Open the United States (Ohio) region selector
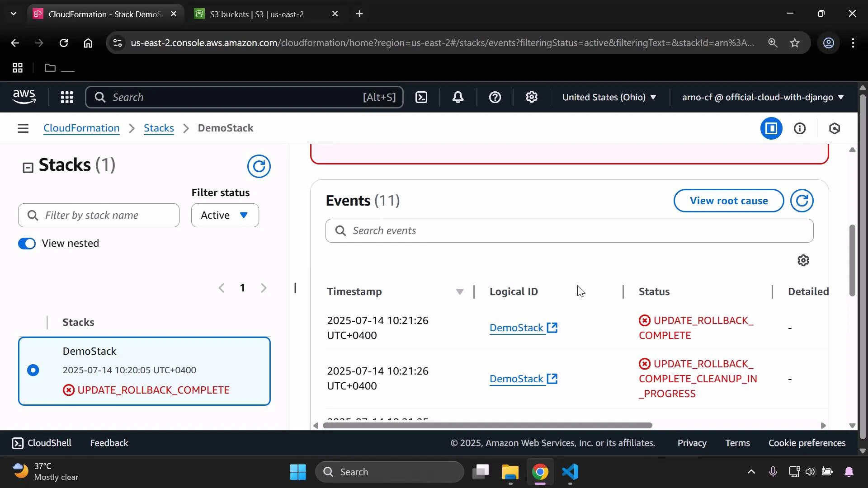 coord(609,97)
